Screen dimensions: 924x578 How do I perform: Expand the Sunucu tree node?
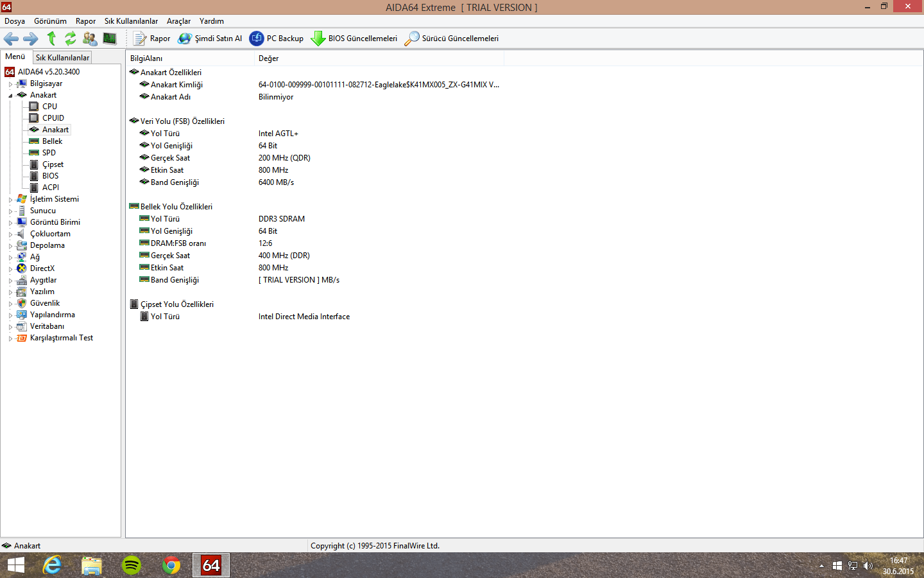pyautogui.click(x=10, y=211)
